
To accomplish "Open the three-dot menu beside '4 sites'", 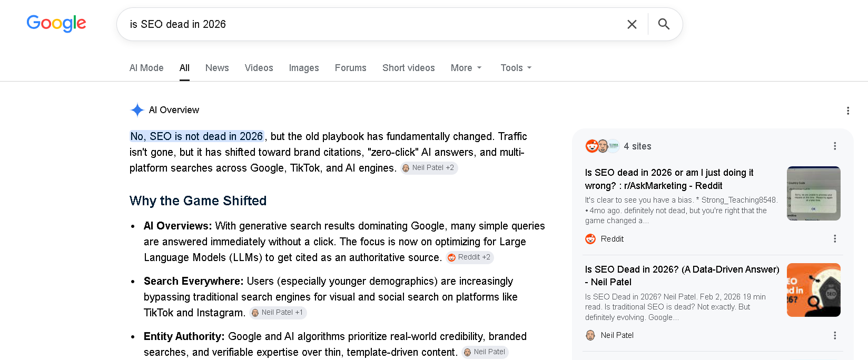I will (x=835, y=146).
